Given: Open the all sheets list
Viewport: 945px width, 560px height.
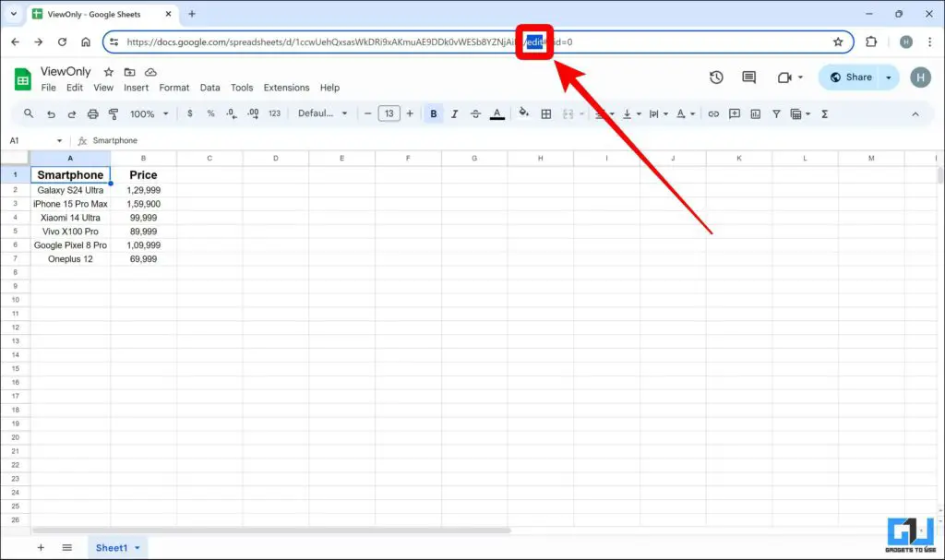Looking at the screenshot, I should pos(66,547).
